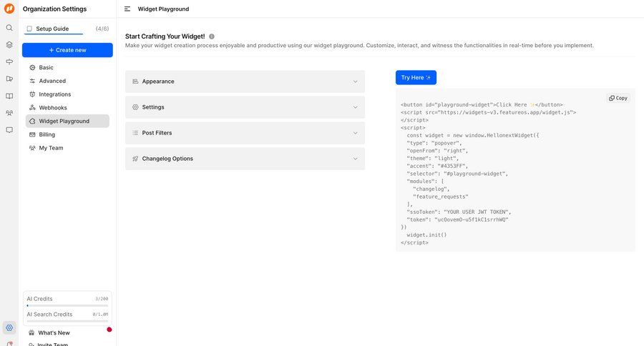Viewport: 644px width, 346px height.
Task: Open Billing settings page
Action: (x=67, y=134)
